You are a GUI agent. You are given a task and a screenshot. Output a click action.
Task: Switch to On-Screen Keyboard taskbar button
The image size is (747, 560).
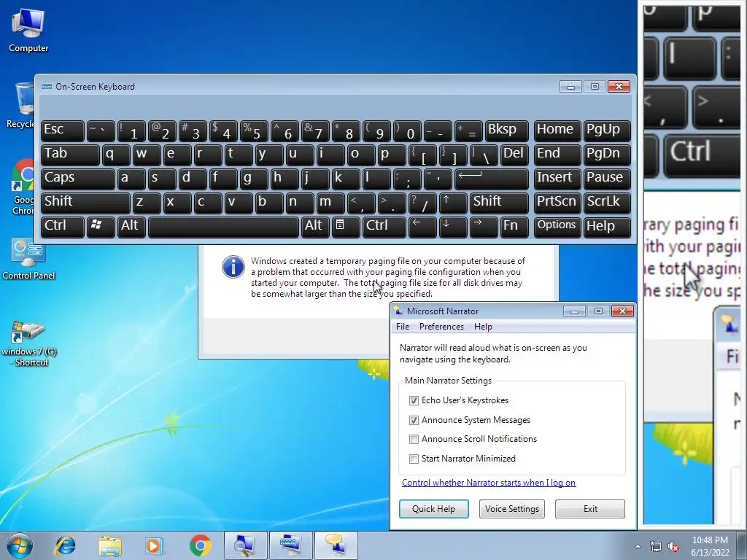click(290, 545)
